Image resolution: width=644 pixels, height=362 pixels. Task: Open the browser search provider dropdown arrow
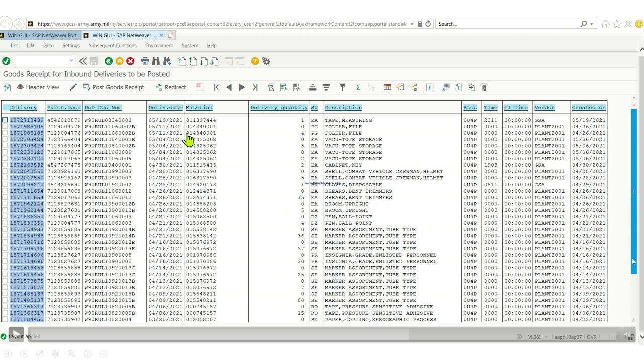point(591,24)
